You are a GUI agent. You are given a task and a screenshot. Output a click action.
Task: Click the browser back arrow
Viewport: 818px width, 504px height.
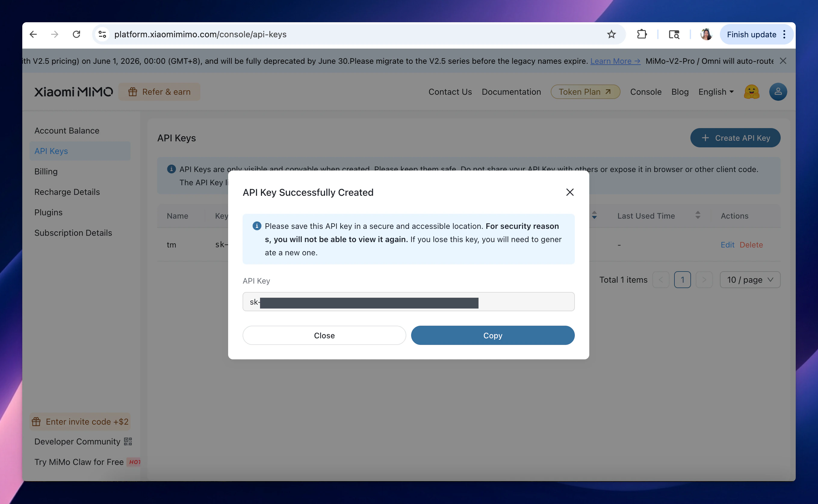pos(33,34)
